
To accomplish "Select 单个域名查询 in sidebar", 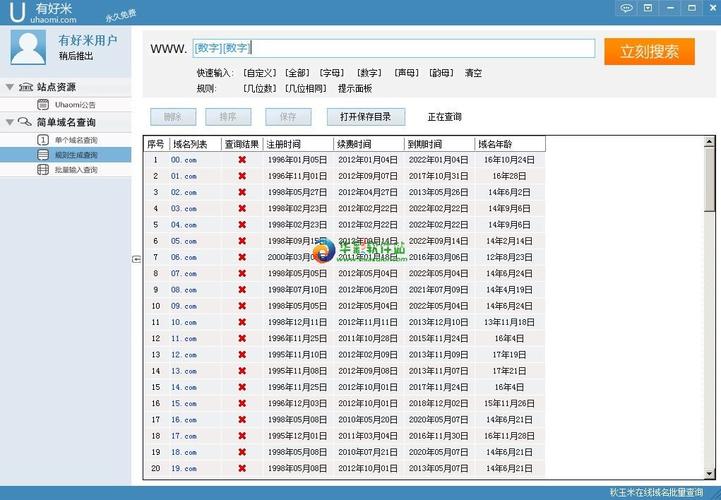I will tap(76, 140).
